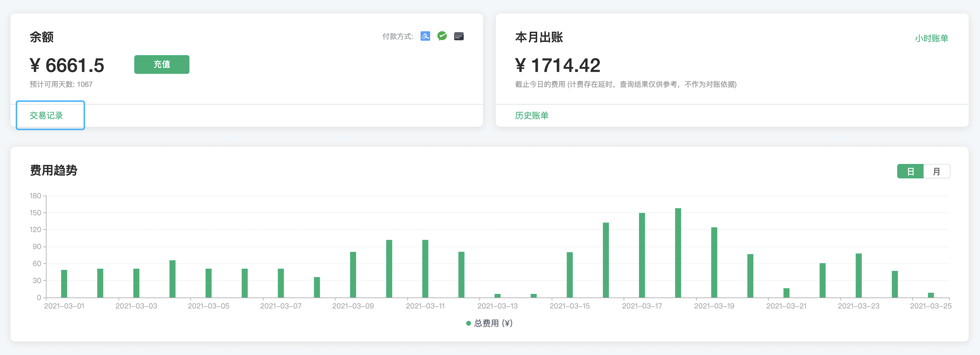
Task: Select the bar above 2021-03-11
Action: pos(425,268)
